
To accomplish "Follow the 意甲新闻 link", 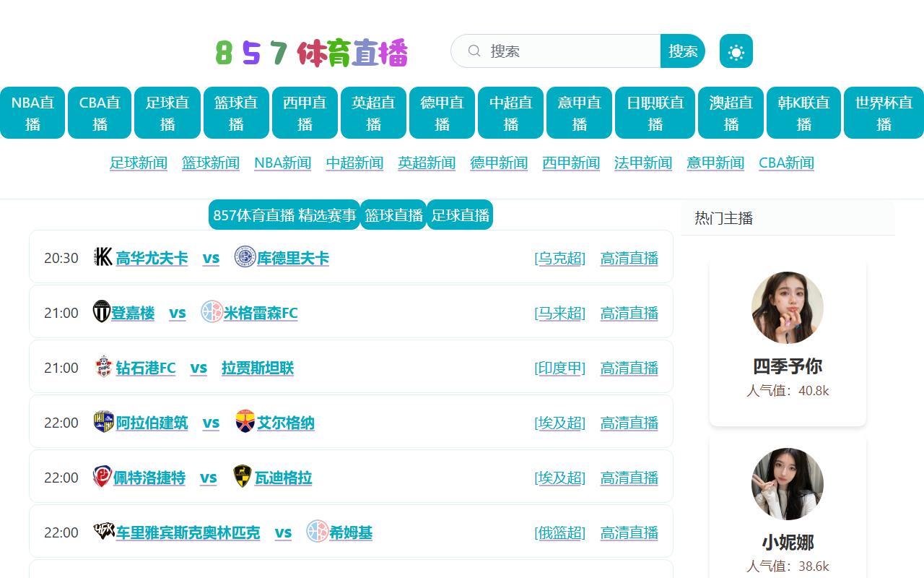I will [715, 163].
